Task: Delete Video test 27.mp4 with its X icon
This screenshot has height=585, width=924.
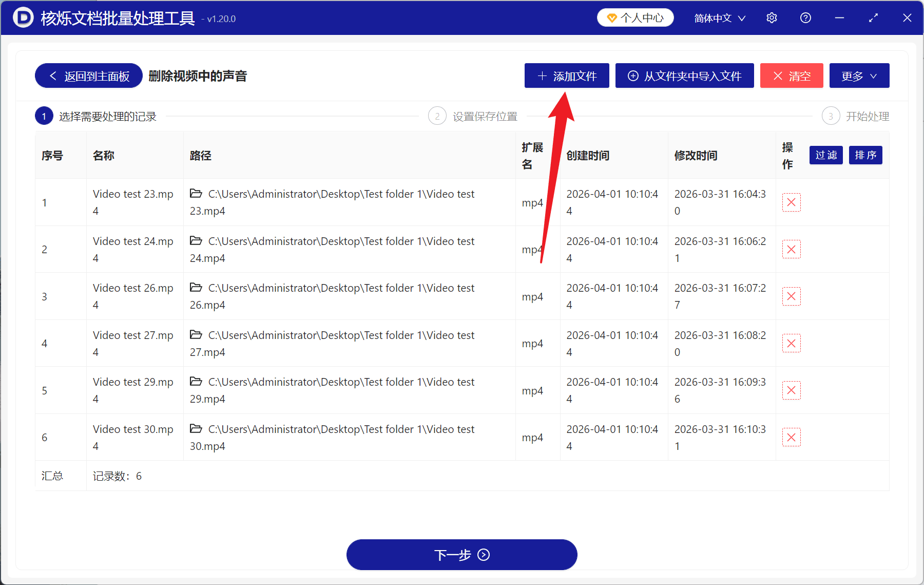Action: tap(791, 343)
